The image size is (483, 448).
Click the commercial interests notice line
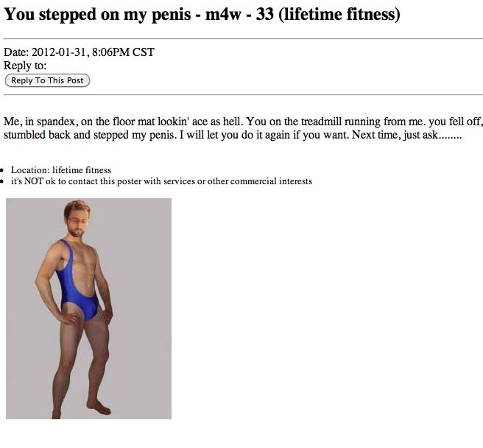click(x=161, y=181)
